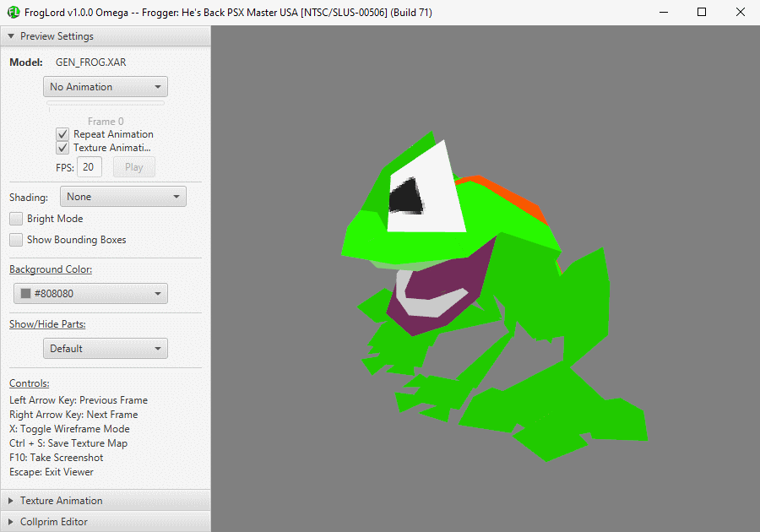The height and width of the screenshot is (532, 760).
Task: Click the 'Shading:' label
Action: (29, 198)
